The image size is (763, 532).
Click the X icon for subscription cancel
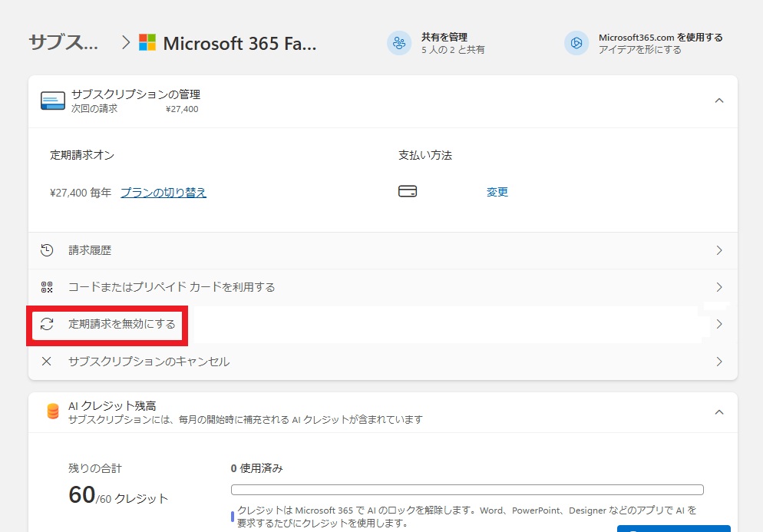click(x=47, y=361)
